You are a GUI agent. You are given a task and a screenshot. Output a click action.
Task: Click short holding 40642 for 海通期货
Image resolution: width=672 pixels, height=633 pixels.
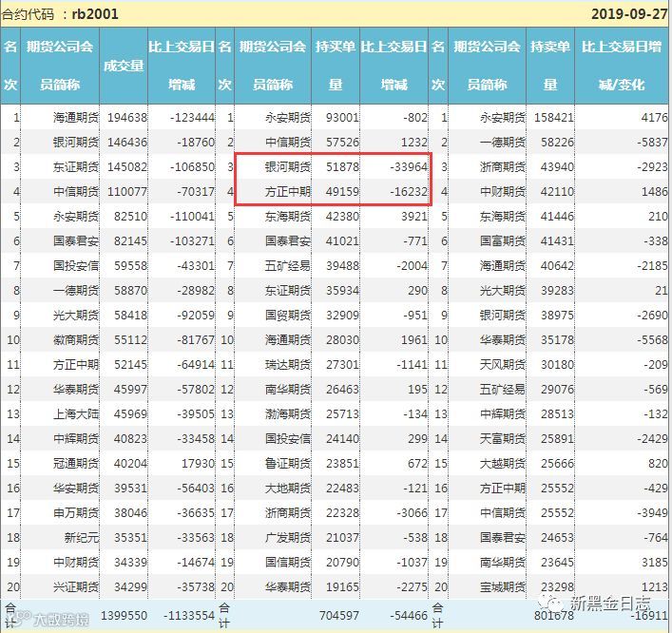coord(557,266)
